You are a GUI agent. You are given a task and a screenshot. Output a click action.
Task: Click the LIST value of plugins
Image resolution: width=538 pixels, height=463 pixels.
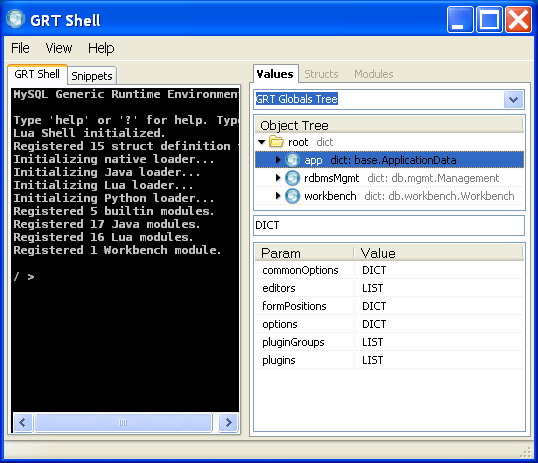[x=373, y=360]
